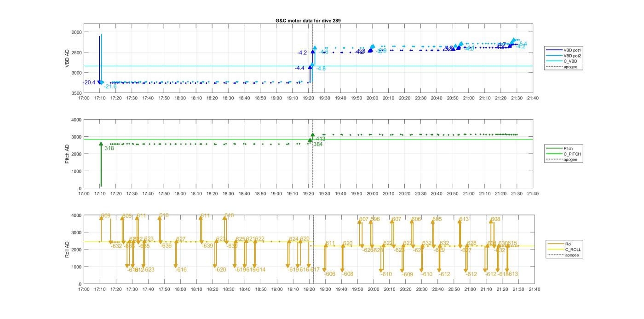Click the '624' roll data label

(294, 239)
